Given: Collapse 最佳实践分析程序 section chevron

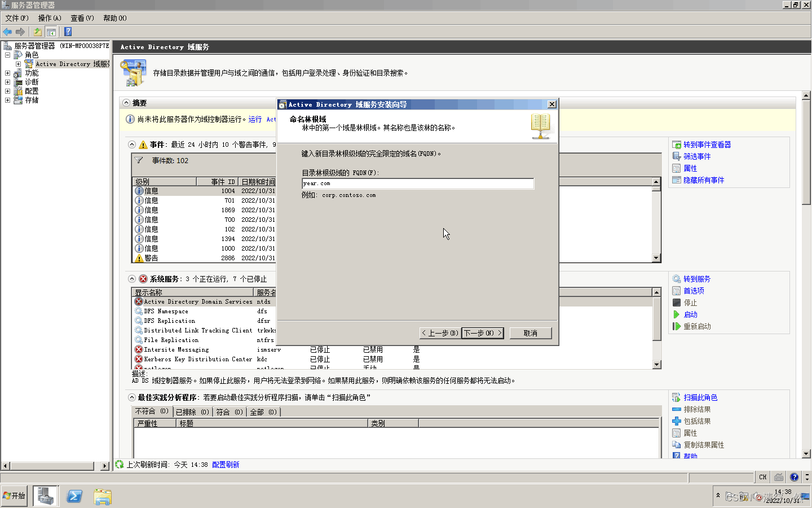Looking at the screenshot, I should click(132, 397).
